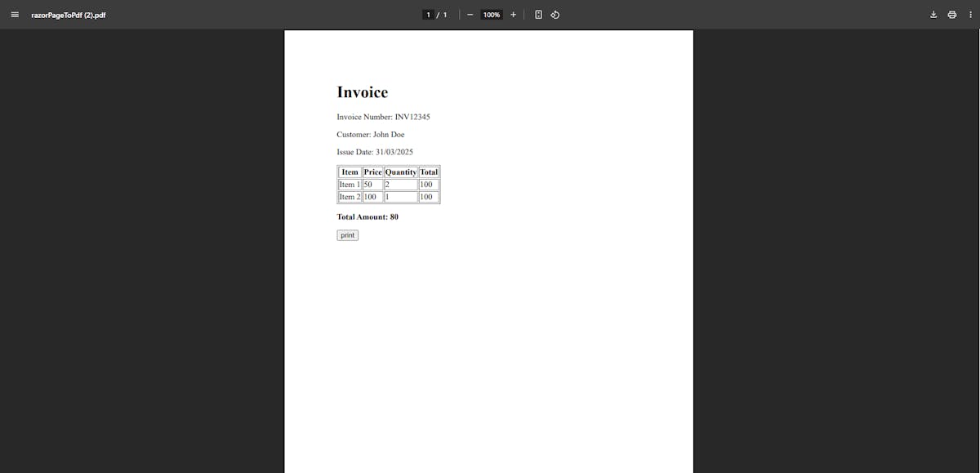Click the fit to page icon
Image resolution: width=980 pixels, height=473 pixels.
538,15
